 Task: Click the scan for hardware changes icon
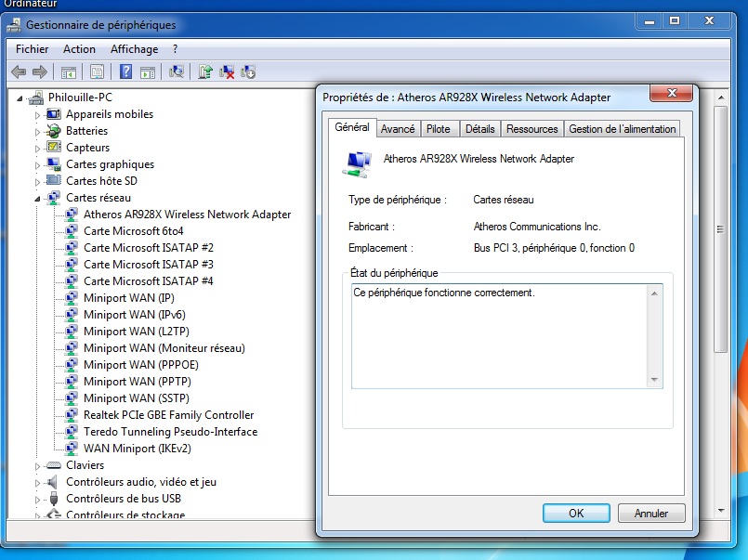pos(177,72)
